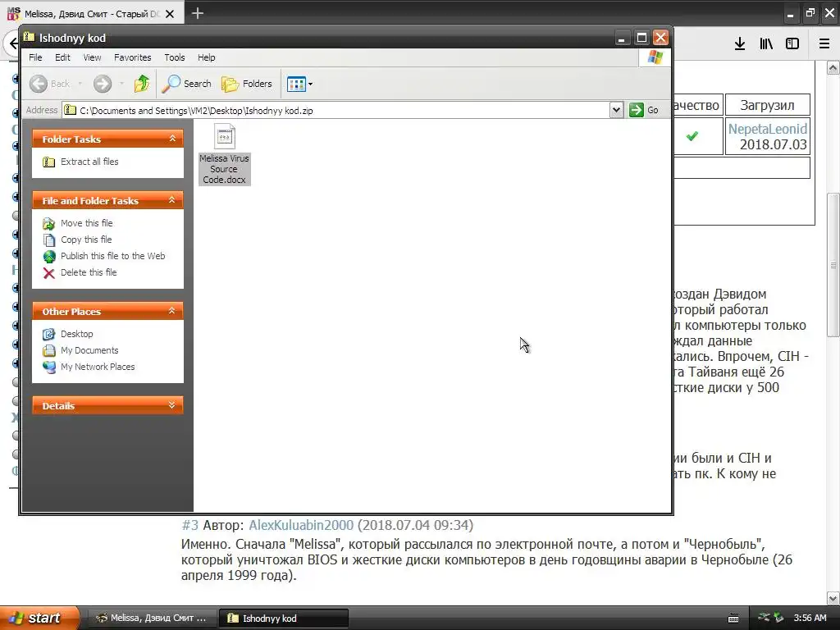Click the browser page scrollbar thumb
840x630 pixels.
point(833,265)
